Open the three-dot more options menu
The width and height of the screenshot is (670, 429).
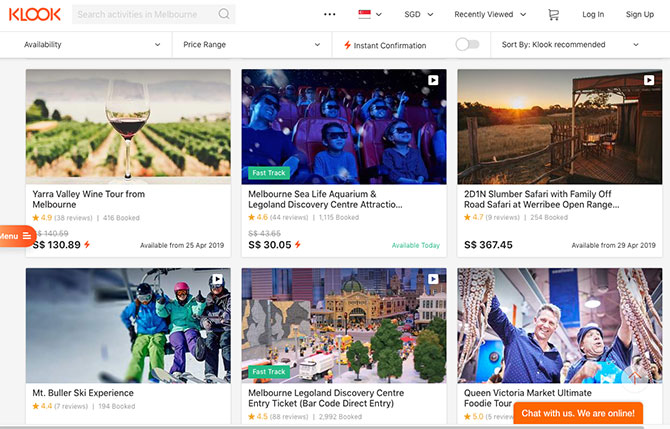(329, 14)
